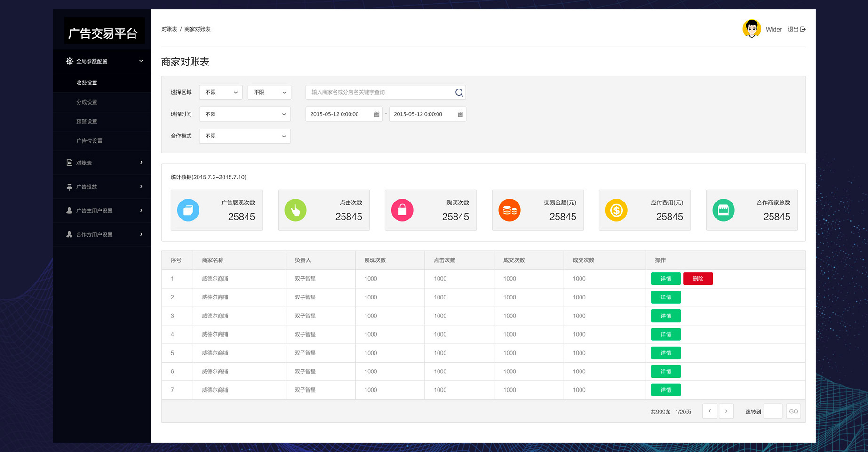Click the pink purchase count bag icon
The image size is (868, 452).
tap(402, 210)
